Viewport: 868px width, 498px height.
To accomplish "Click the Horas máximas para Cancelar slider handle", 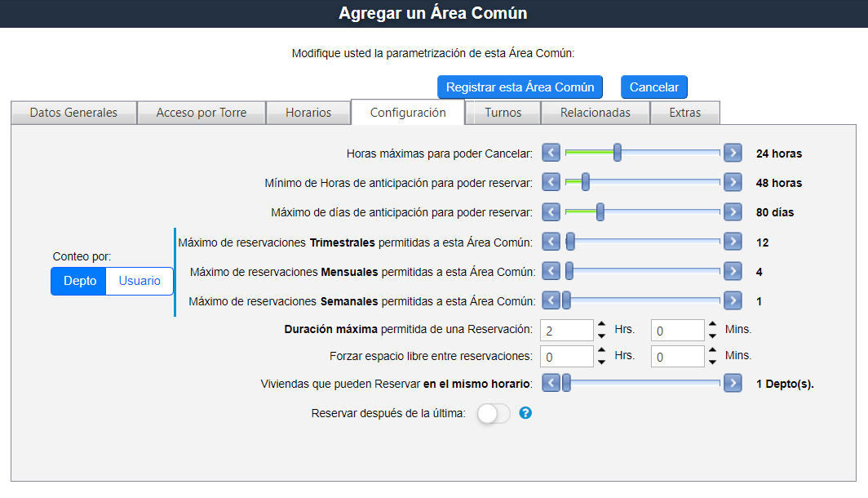I will (618, 153).
